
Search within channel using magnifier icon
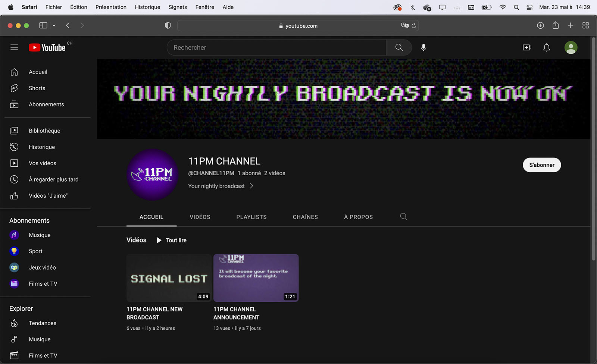(403, 217)
